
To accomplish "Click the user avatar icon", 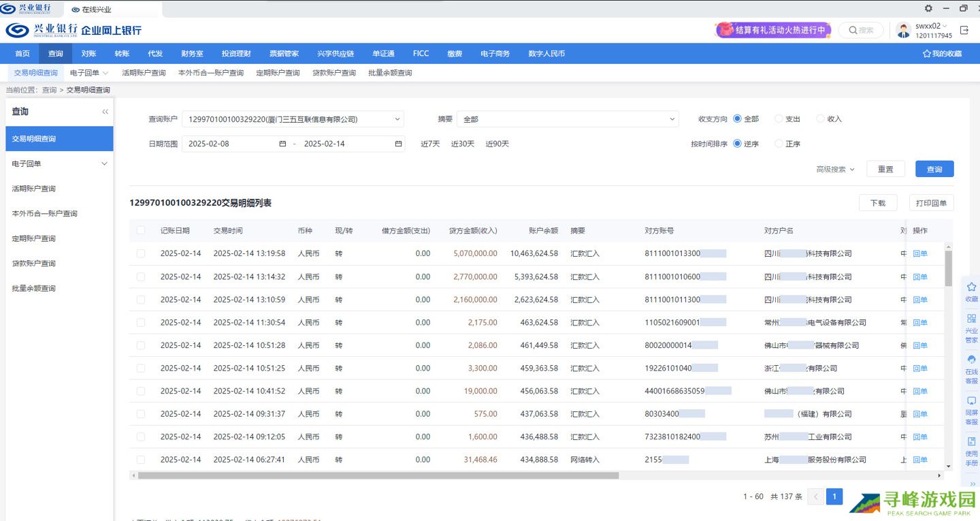I will tap(904, 30).
